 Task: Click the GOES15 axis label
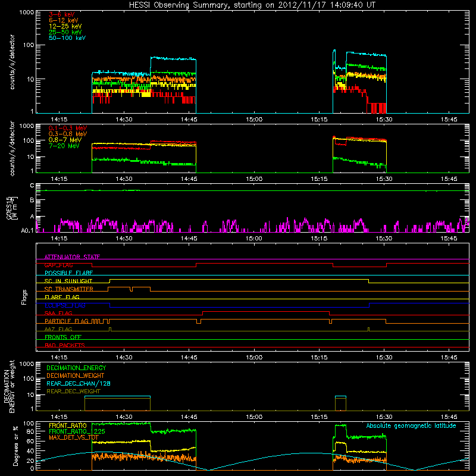(x=12, y=208)
